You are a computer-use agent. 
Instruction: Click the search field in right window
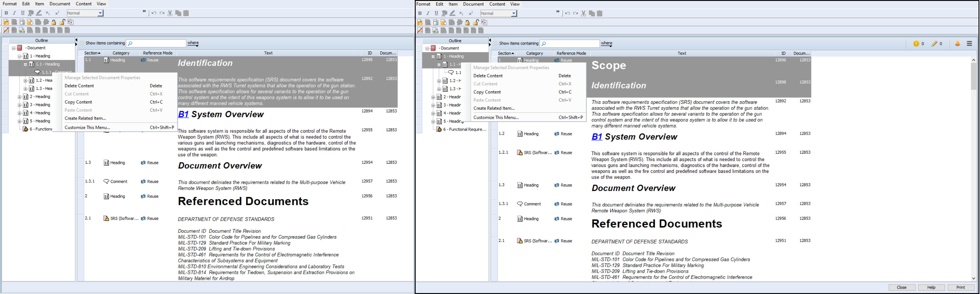point(570,43)
